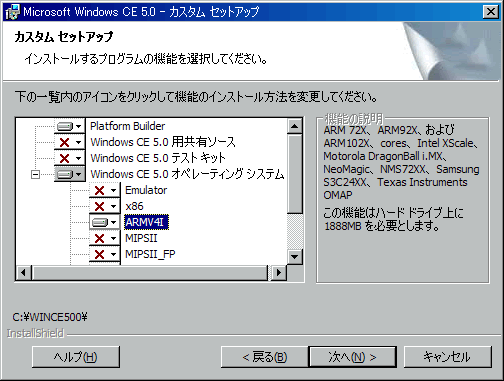Select Windows CE 5.0 テスト キット row
The image size is (504, 381).
point(158,158)
